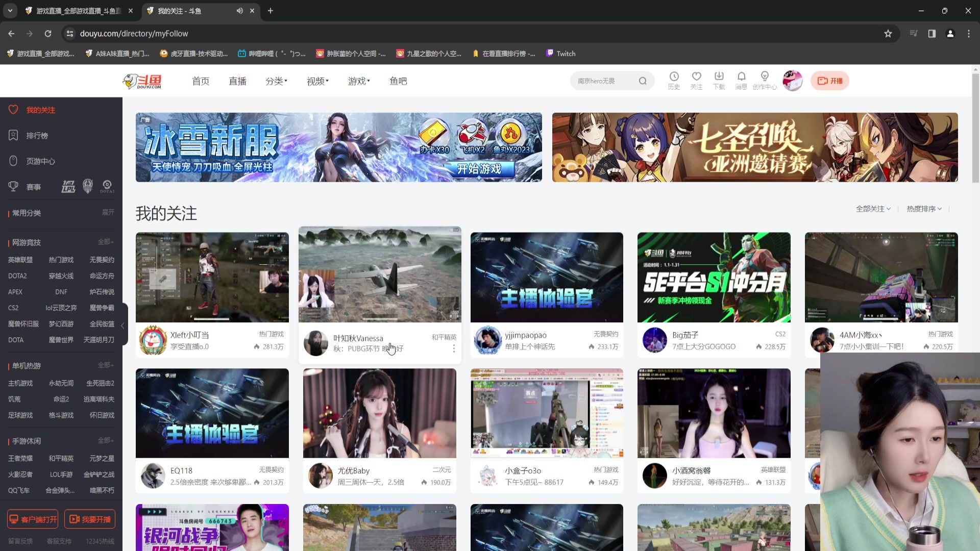Viewport: 980px width, 551px height.
Task: Open the KPL event icon in sidebar
Action: (88, 187)
